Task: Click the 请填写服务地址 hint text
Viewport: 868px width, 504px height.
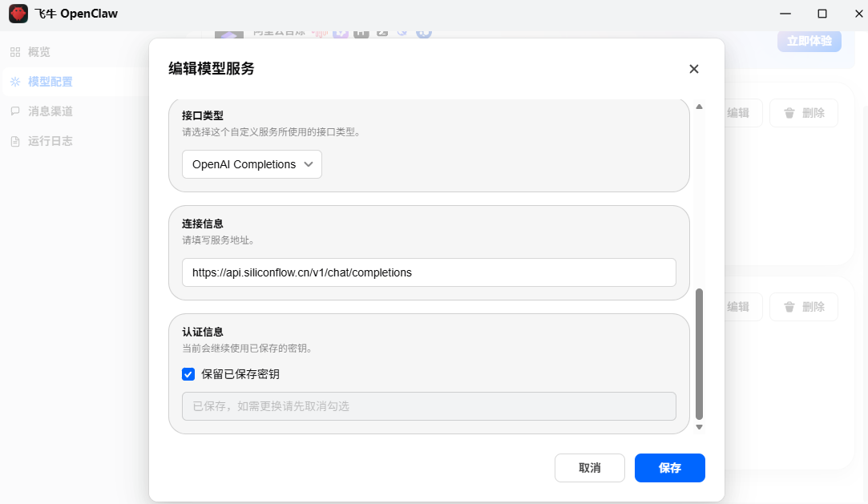Action: tap(219, 240)
